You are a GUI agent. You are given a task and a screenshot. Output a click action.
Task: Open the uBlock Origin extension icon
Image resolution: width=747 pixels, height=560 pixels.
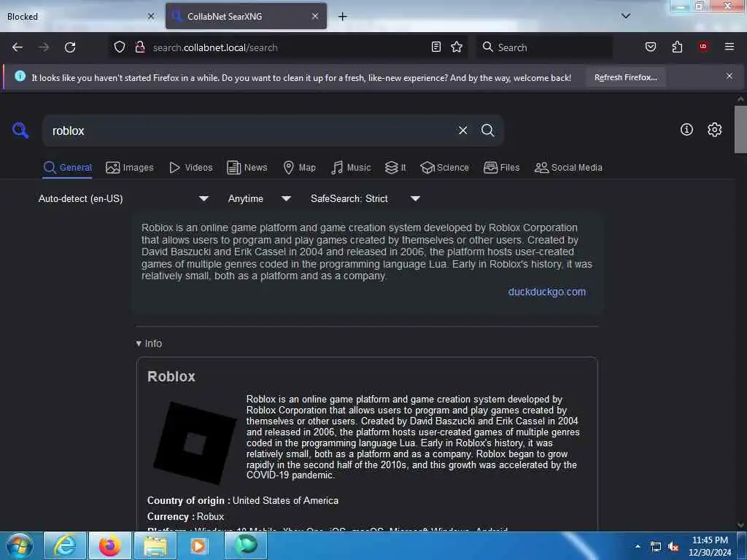tap(703, 47)
